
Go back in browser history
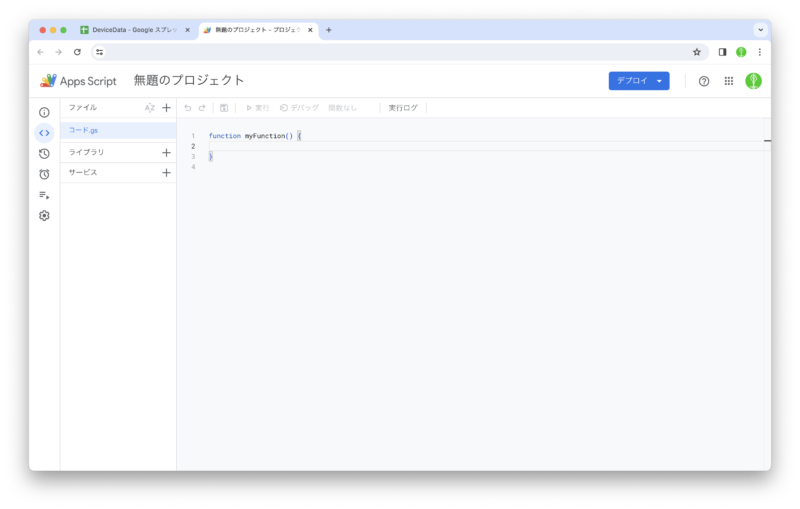tap(40, 52)
